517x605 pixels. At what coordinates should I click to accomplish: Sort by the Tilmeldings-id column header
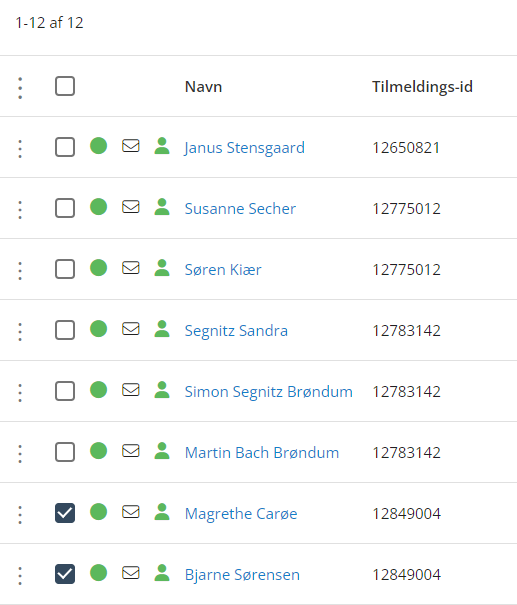point(422,87)
